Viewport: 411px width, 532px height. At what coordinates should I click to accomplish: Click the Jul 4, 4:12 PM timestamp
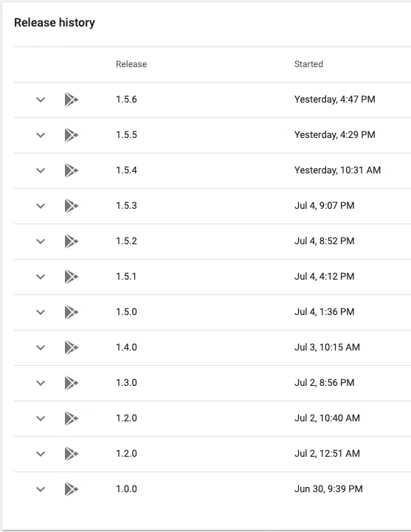click(324, 277)
